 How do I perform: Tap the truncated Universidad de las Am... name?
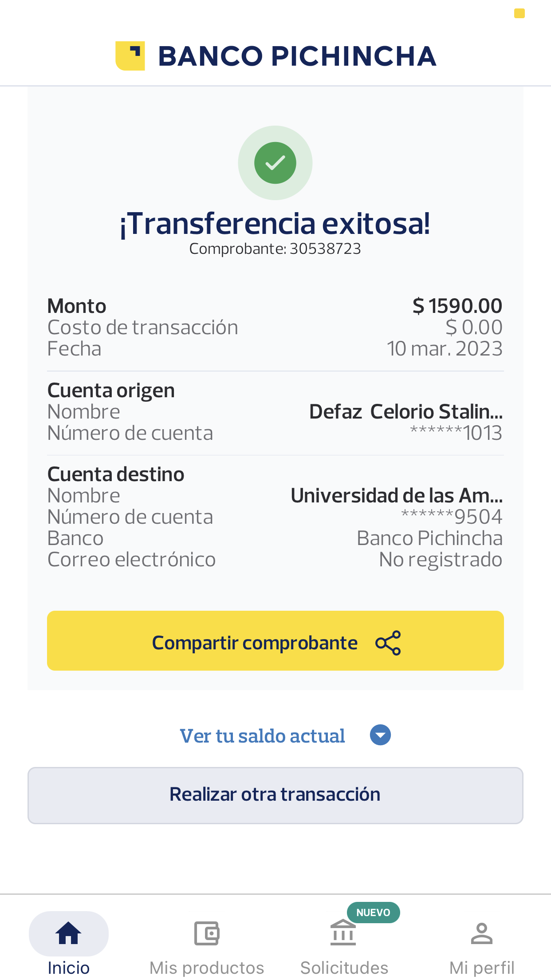point(397,496)
